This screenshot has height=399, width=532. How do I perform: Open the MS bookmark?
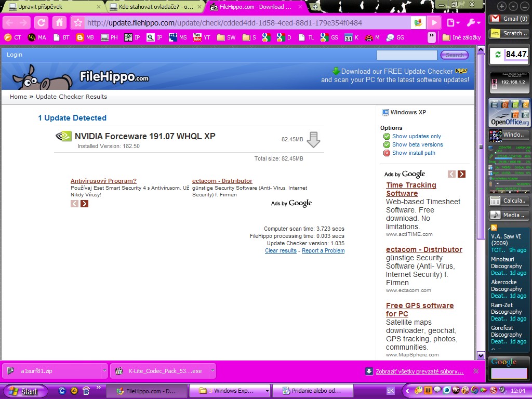point(178,37)
